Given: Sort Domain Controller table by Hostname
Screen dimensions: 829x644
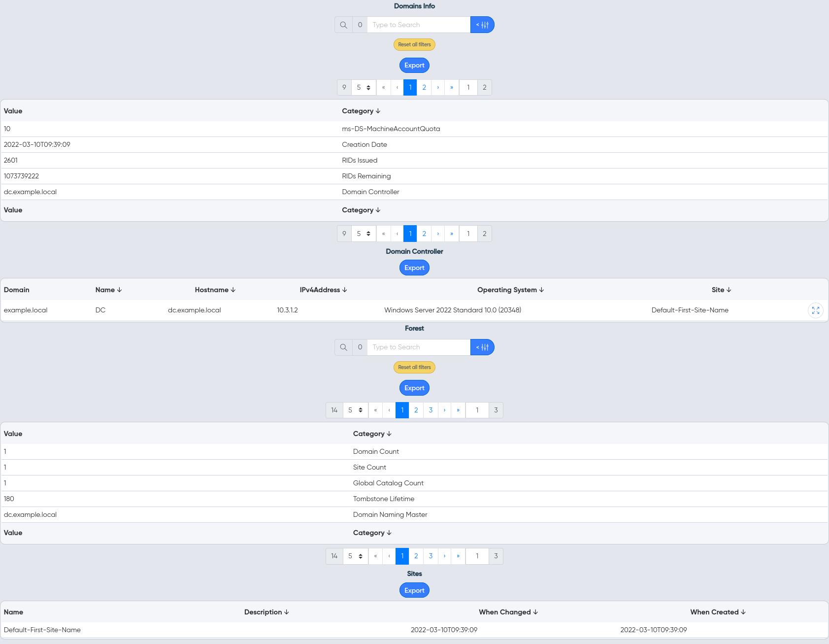Looking at the screenshot, I should pyautogui.click(x=215, y=290).
